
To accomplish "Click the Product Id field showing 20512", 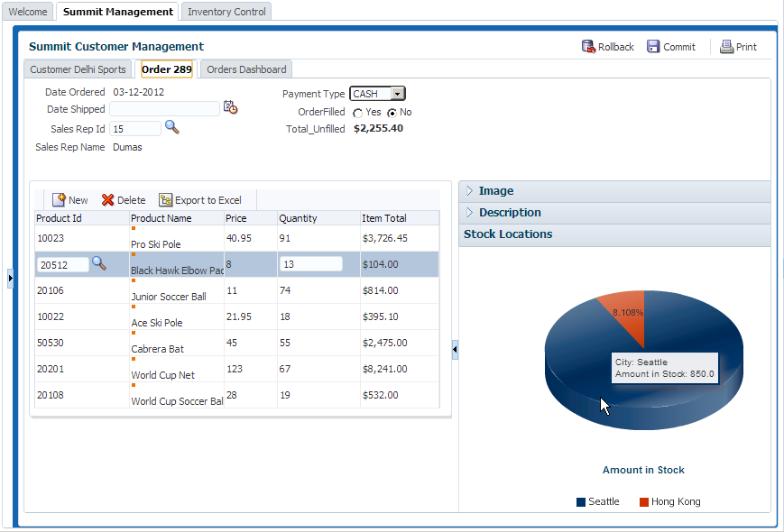I will 62,265.
